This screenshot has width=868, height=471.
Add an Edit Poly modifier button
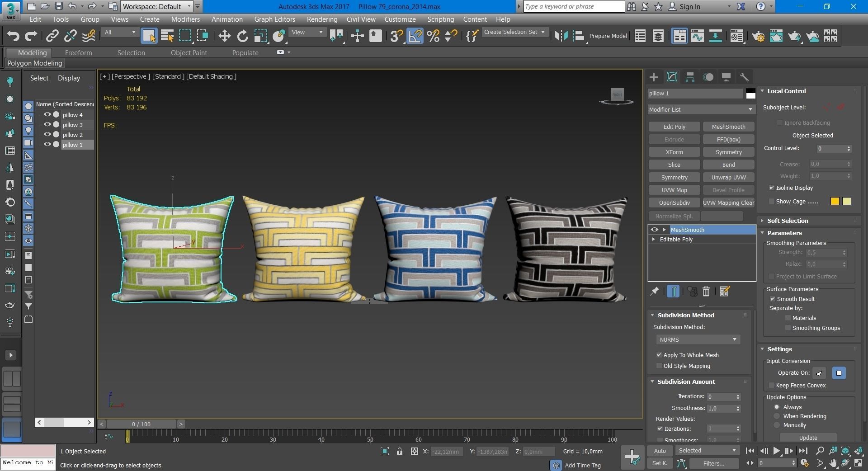click(674, 127)
